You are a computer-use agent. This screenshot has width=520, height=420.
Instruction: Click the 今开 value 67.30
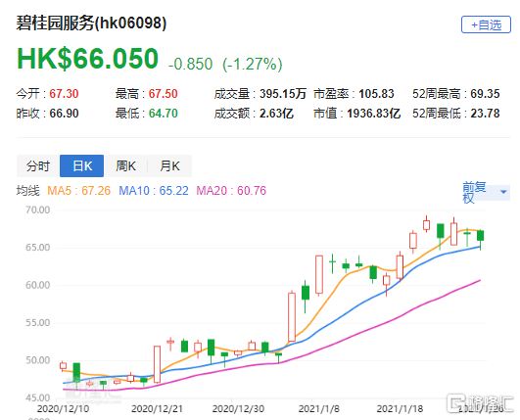pyautogui.click(x=64, y=94)
